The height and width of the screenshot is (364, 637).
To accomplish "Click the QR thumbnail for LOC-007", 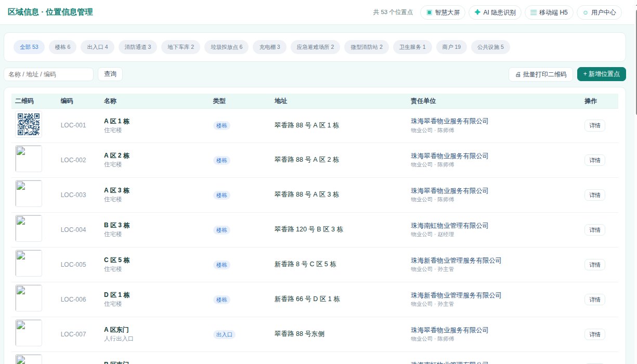I will pyautogui.click(x=29, y=333).
